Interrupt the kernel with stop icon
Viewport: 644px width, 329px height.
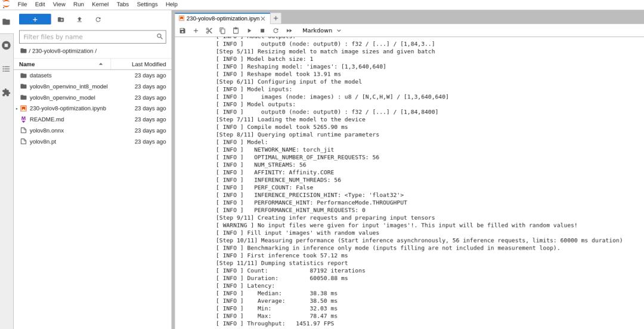(x=262, y=30)
